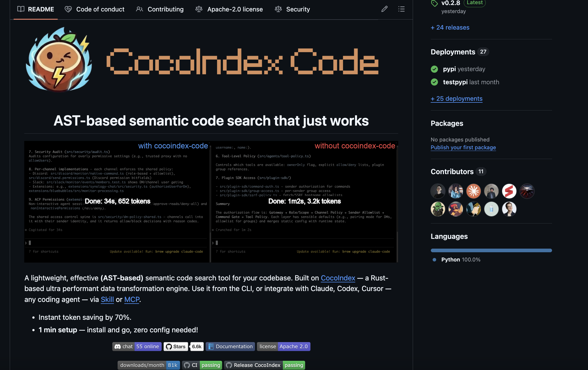Show the + 25 deployments list

point(456,98)
